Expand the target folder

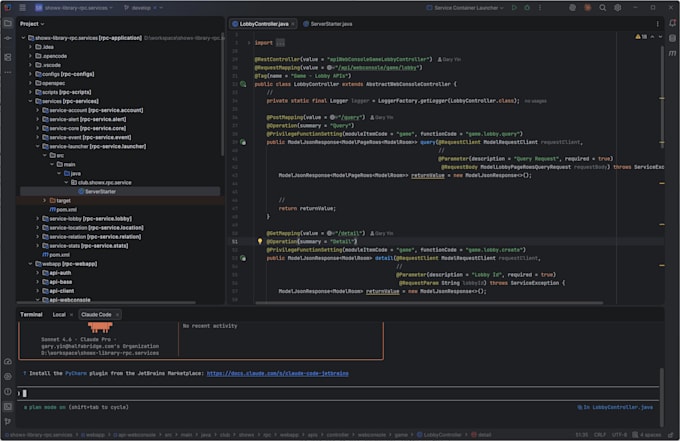[x=45, y=200]
